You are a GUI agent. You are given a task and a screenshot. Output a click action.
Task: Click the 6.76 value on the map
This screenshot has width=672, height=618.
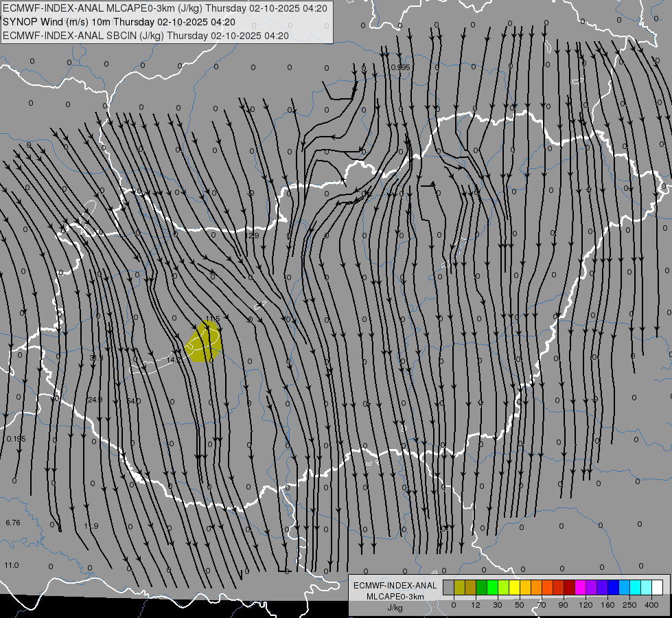tap(13, 523)
